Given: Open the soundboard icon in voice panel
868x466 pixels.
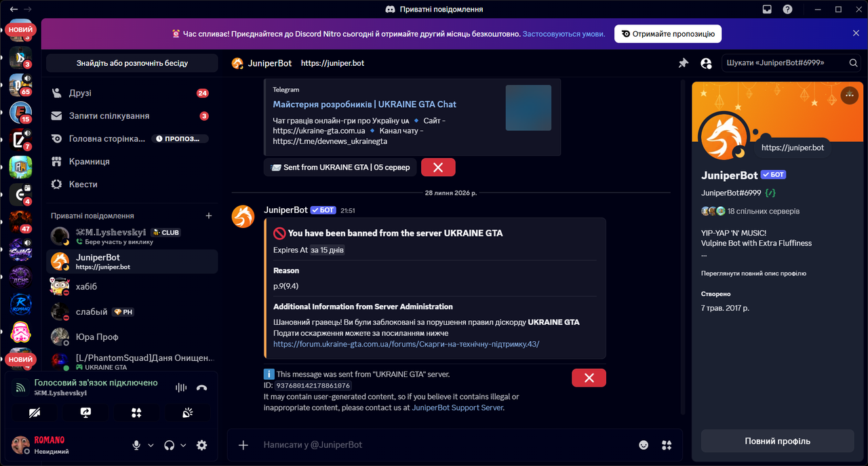Looking at the screenshot, I should 188,412.
